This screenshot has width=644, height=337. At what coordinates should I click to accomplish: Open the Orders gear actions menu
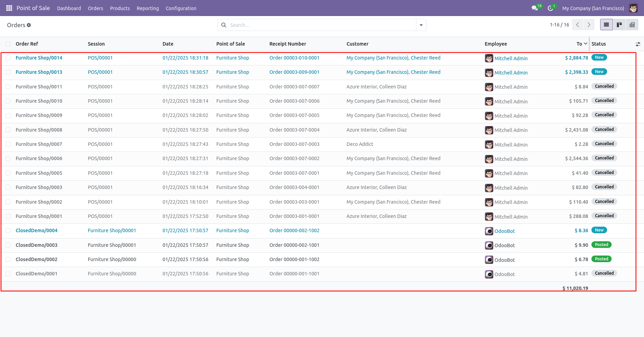click(x=29, y=25)
